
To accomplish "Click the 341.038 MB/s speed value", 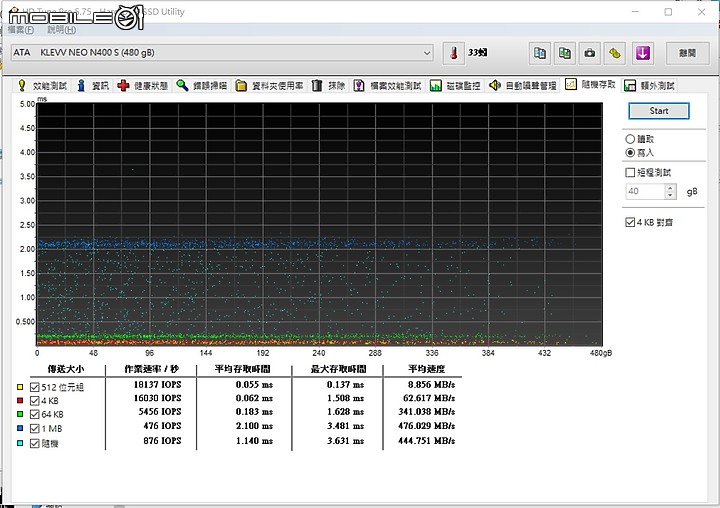I will 427,412.
